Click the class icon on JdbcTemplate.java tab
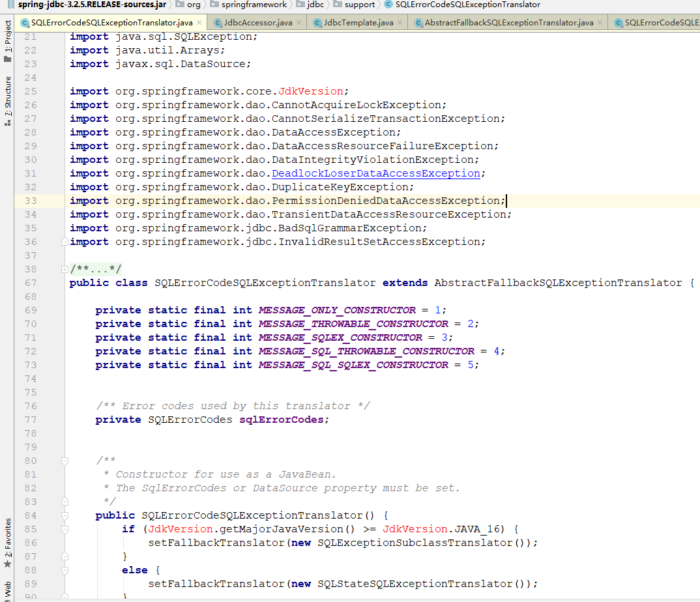The width and height of the screenshot is (700, 602). (x=317, y=21)
